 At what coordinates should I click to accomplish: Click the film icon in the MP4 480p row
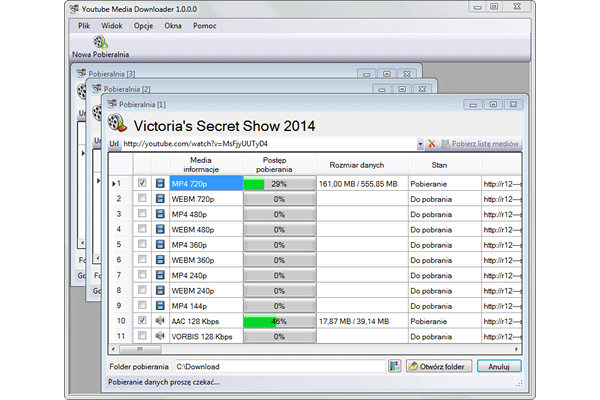click(x=160, y=214)
